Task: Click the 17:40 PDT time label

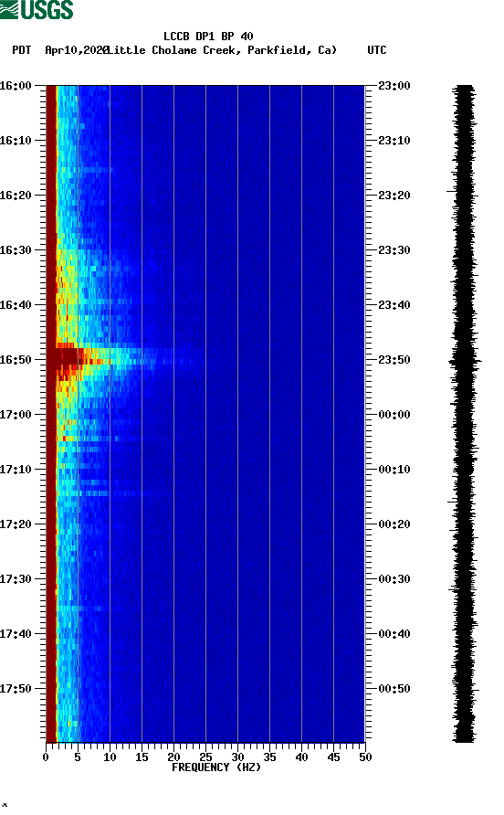Action: pyautogui.click(x=16, y=634)
